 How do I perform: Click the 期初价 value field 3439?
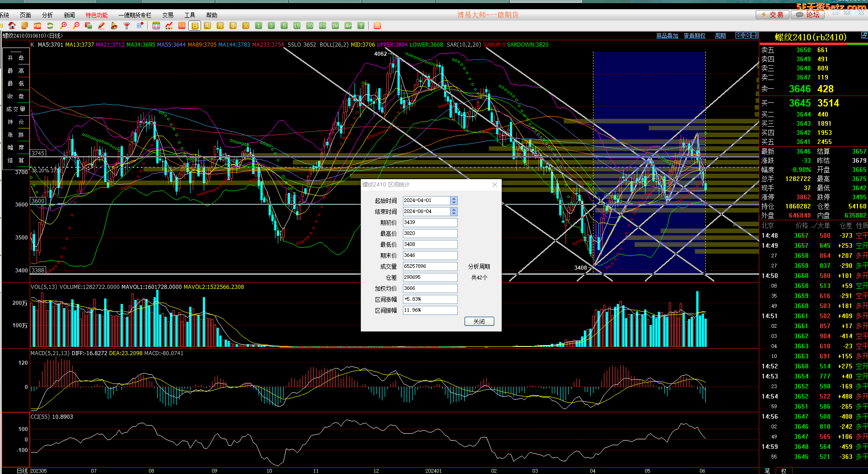click(430, 223)
